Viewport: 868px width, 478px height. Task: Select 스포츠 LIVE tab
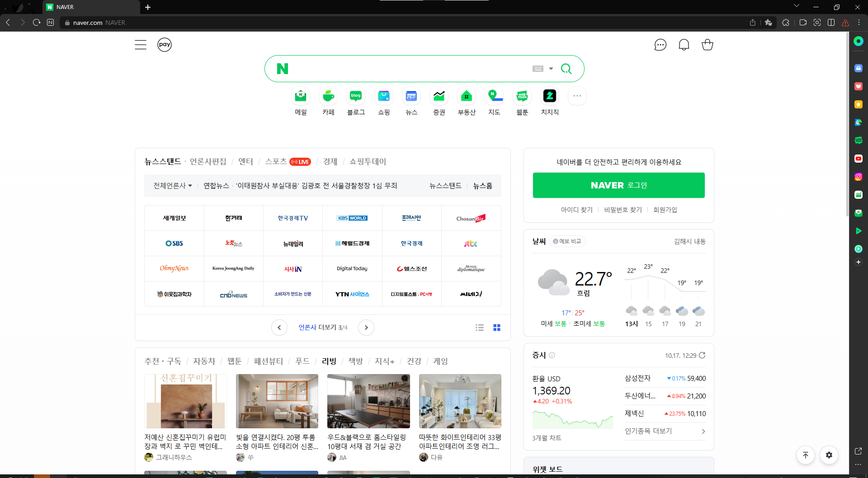[x=288, y=162]
